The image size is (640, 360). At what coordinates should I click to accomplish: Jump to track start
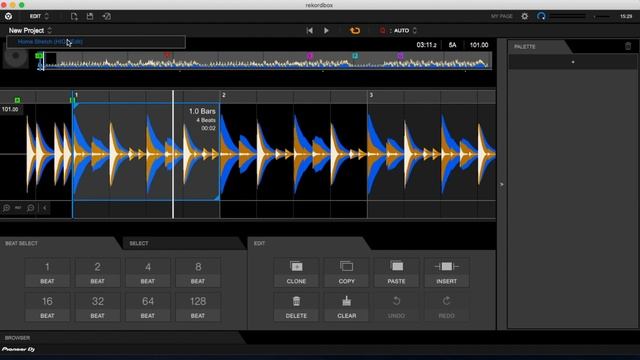[309, 30]
